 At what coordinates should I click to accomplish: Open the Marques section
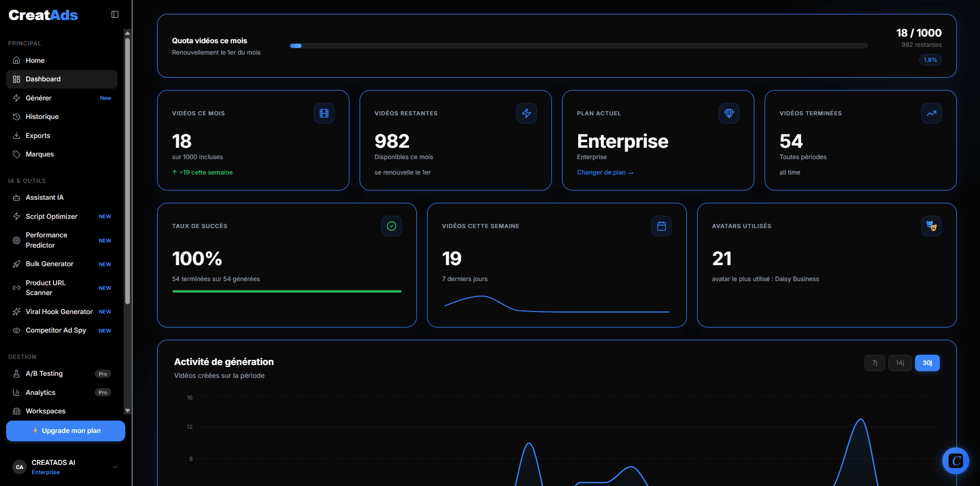62,154
